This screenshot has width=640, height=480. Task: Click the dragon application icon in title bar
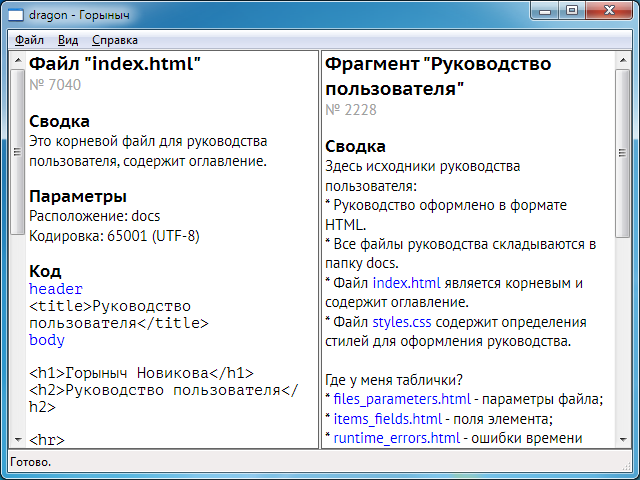point(16,15)
